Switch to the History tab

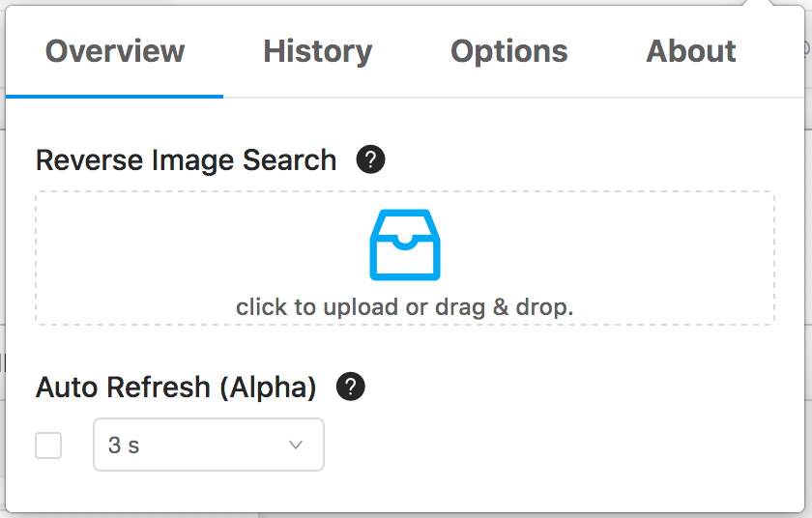point(317,51)
